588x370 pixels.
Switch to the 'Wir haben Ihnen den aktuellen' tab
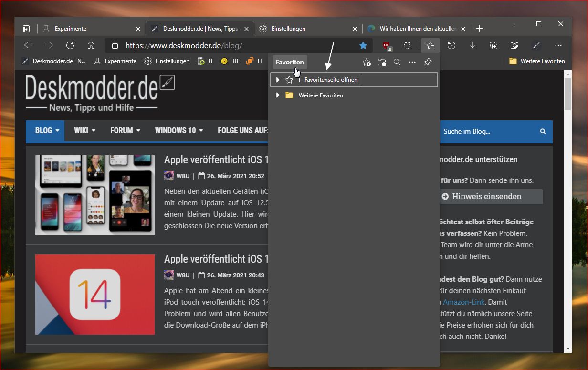tap(416, 29)
